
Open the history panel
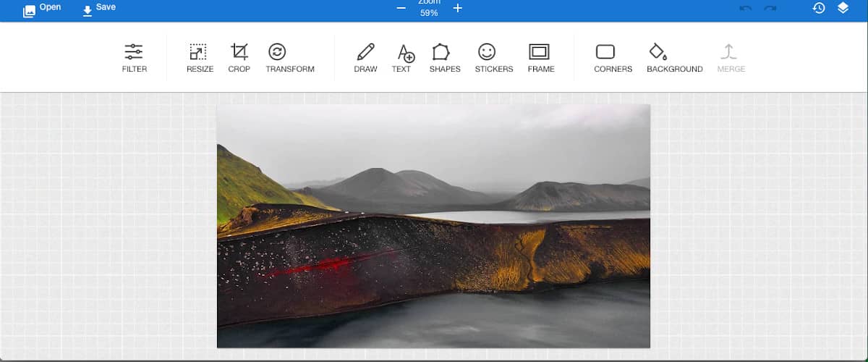coord(819,8)
